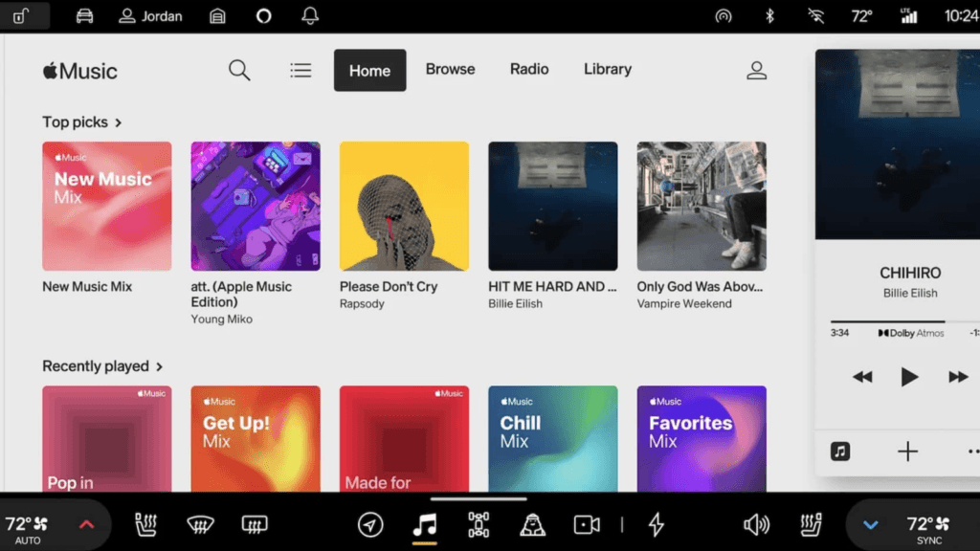The height and width of the screenshot is (551, 980).
Task: Tap the volume speaker icon
Action: pyautogui.click(x=756, y=524)
